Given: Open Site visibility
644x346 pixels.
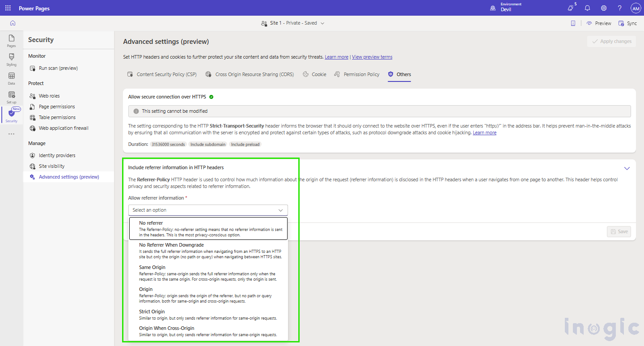Looking at the screenshot, I should pos(51,166).
